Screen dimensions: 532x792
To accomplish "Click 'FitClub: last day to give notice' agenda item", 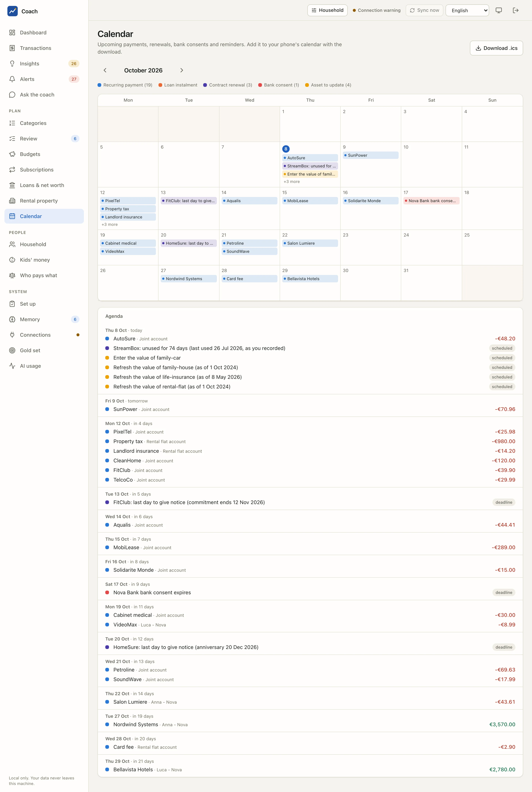I will click(310, 503).
